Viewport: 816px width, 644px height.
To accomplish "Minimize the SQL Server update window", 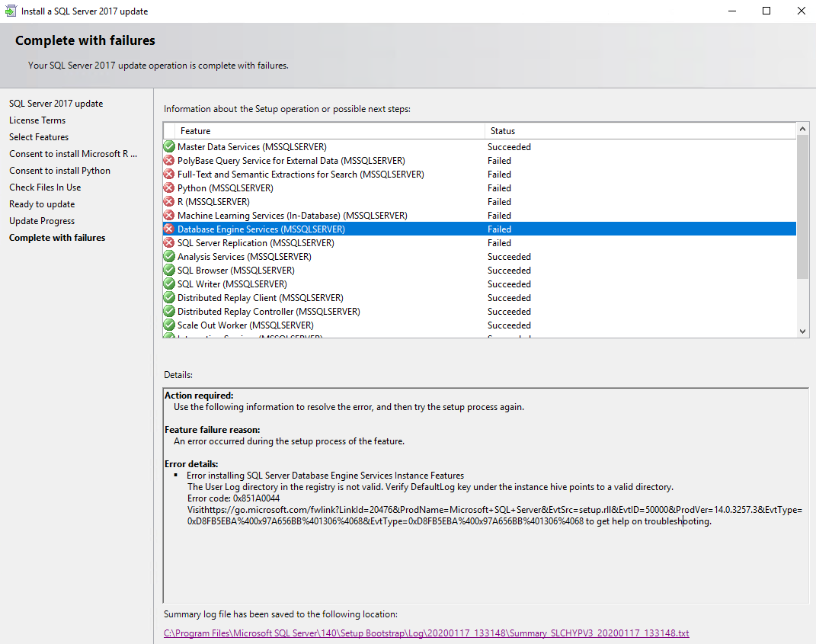I will tap(732, 11).
